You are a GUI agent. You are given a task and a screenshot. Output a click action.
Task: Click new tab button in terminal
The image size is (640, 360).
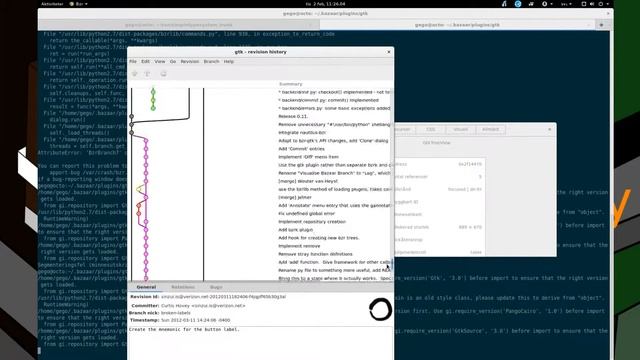[601, 25]
